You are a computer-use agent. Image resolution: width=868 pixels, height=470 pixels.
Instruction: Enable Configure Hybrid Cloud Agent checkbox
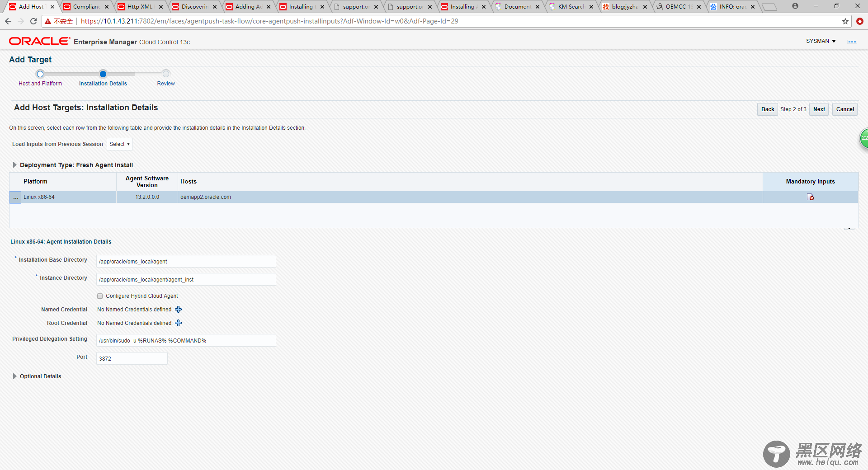(100, 296)
